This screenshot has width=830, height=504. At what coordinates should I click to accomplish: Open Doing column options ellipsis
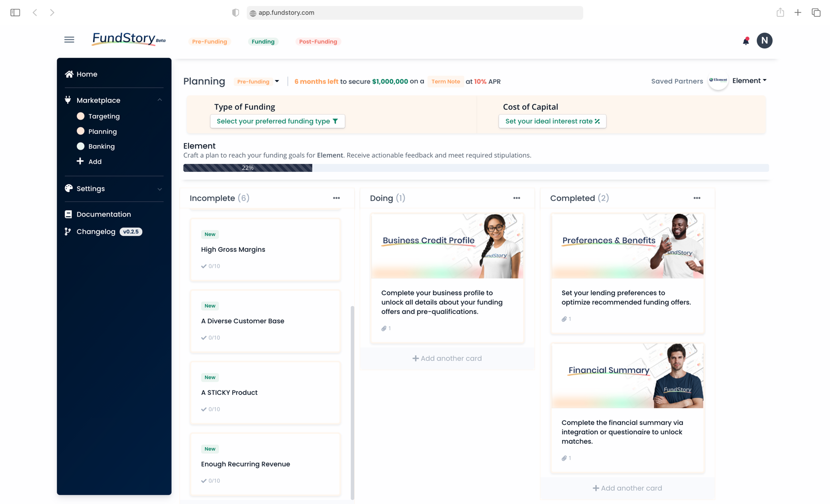click(x=517, y=198)
